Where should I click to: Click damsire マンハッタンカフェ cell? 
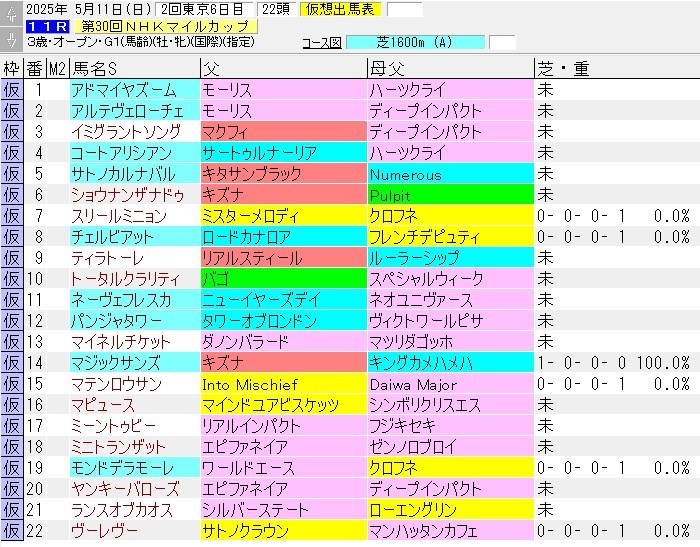click(450, 531)
